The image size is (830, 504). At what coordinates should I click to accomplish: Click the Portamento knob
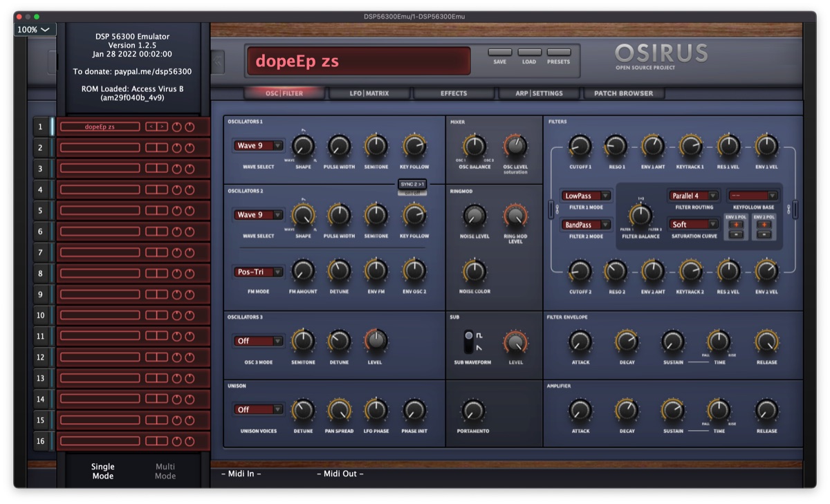(472, 410)
